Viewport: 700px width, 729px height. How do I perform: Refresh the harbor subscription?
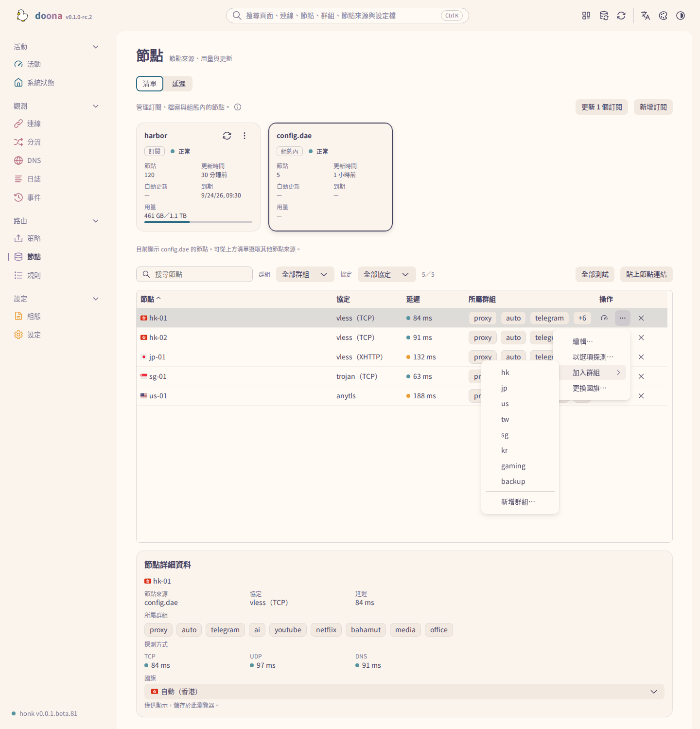227,136
